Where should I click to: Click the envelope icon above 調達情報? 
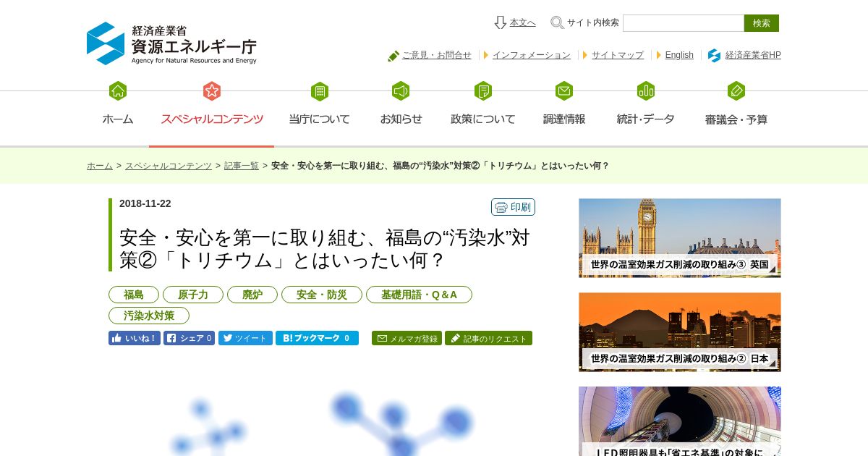pyautogui.click(x=564, y=91)
